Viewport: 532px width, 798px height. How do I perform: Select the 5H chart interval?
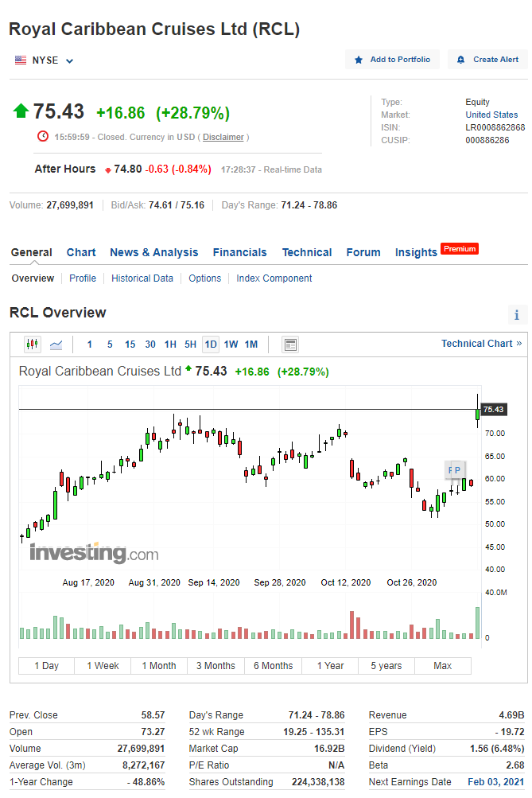[190, 345]
